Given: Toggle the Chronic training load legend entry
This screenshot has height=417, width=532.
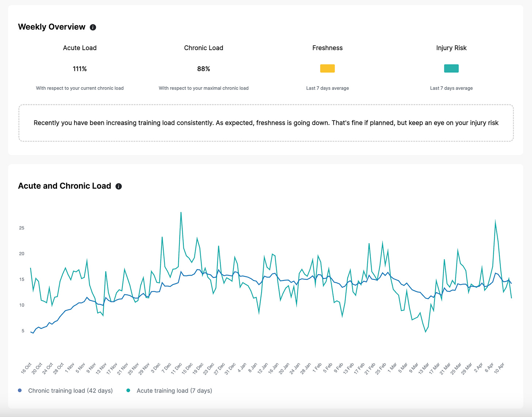Looking at the screenshot, I should 71,390.
